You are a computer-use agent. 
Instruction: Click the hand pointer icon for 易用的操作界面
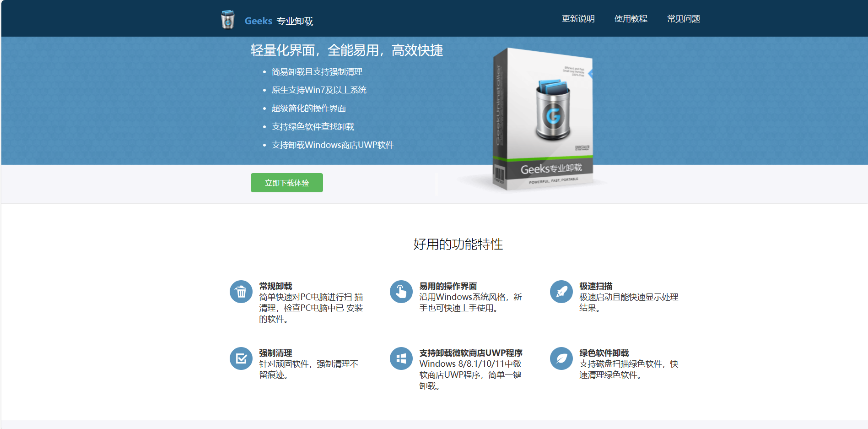[x=401, y=292]
